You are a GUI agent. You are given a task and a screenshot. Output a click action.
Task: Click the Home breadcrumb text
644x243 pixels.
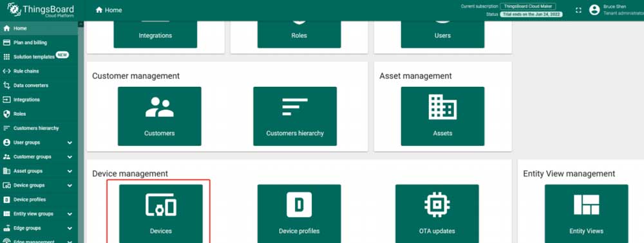[113, 10]
